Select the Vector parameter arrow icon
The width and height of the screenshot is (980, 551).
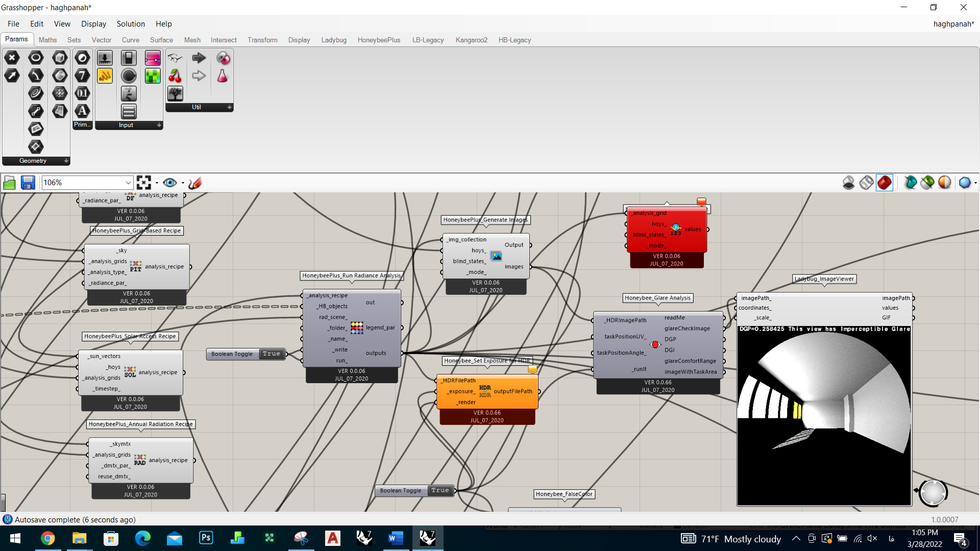tap(12, 76)
